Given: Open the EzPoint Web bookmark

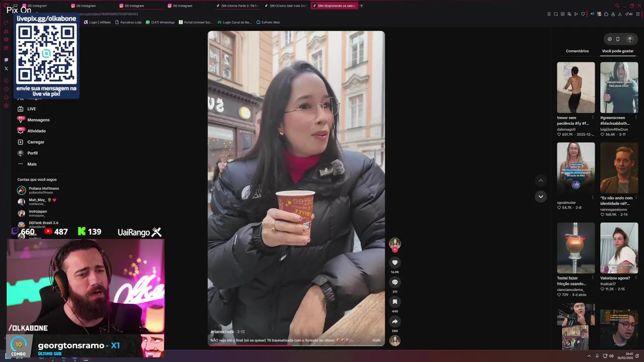Looking at the screenshot, I should coord(268,22).
